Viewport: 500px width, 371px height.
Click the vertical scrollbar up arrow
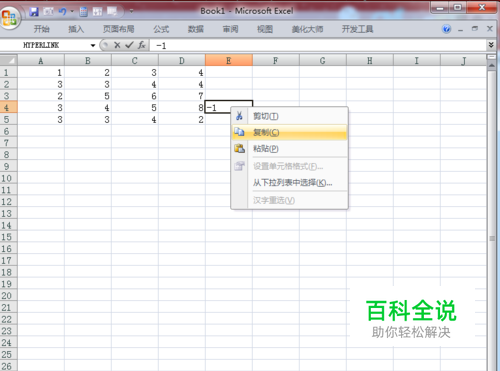click(491, 66)
